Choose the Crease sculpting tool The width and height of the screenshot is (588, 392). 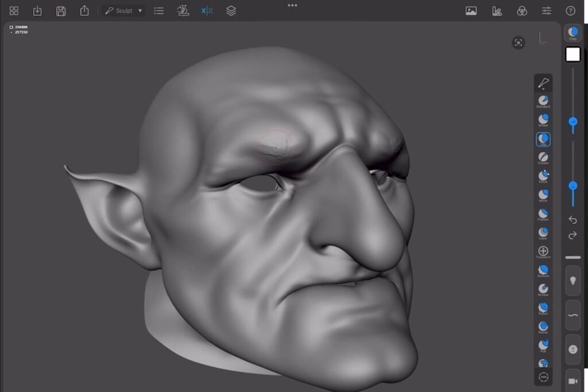pyautogui.click(x=543, y=158)
